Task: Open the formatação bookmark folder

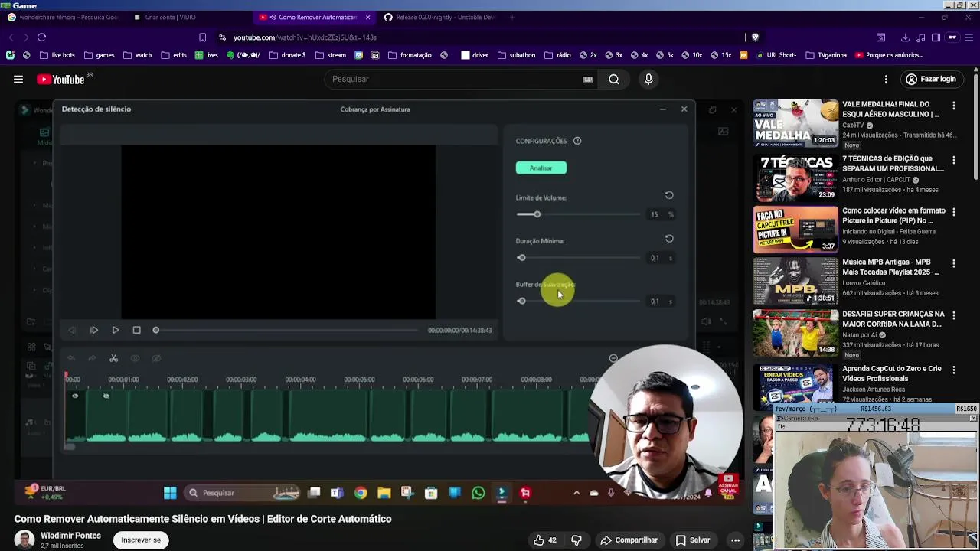Action: (x=410, y=55)
